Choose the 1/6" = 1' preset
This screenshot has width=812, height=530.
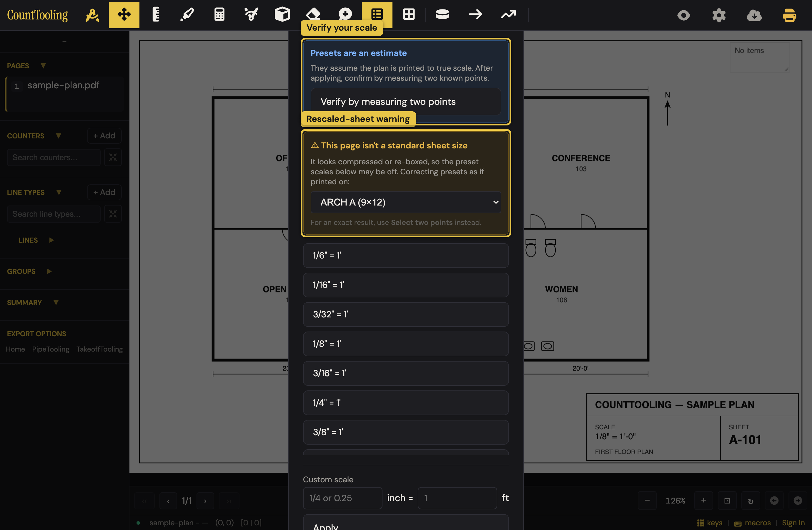(x=406, y=256)
